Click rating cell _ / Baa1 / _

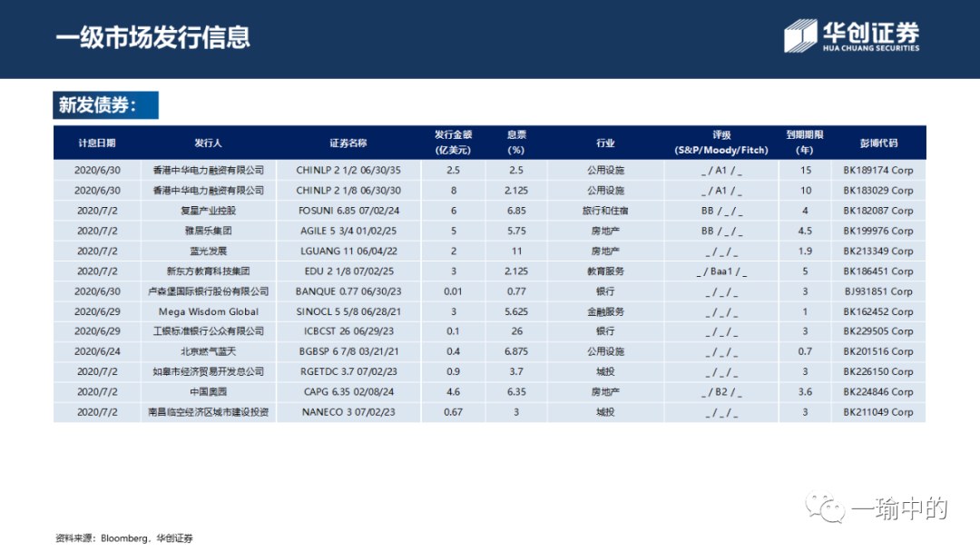721,271
